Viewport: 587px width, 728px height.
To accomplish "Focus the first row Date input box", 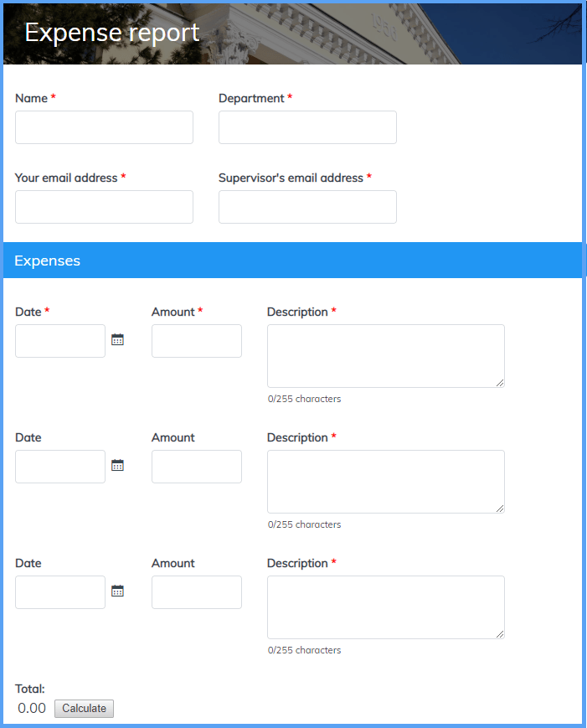I will pyautogui.click(x=60, y=341).
